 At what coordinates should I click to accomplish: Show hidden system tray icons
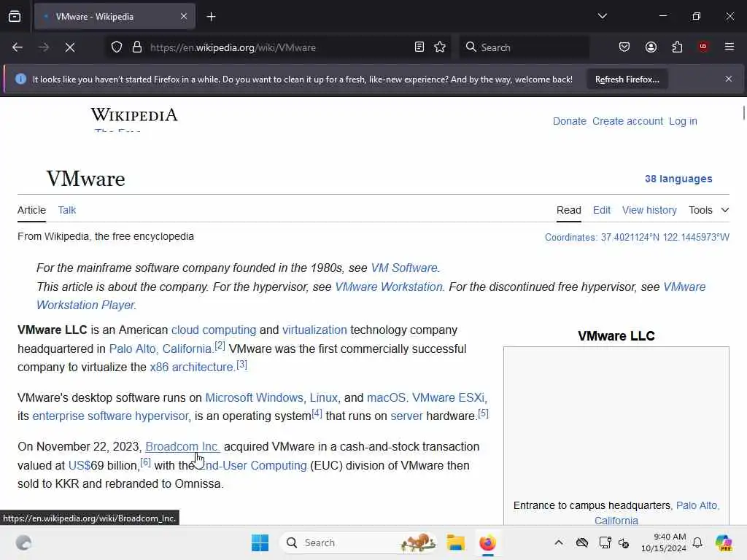559,542
